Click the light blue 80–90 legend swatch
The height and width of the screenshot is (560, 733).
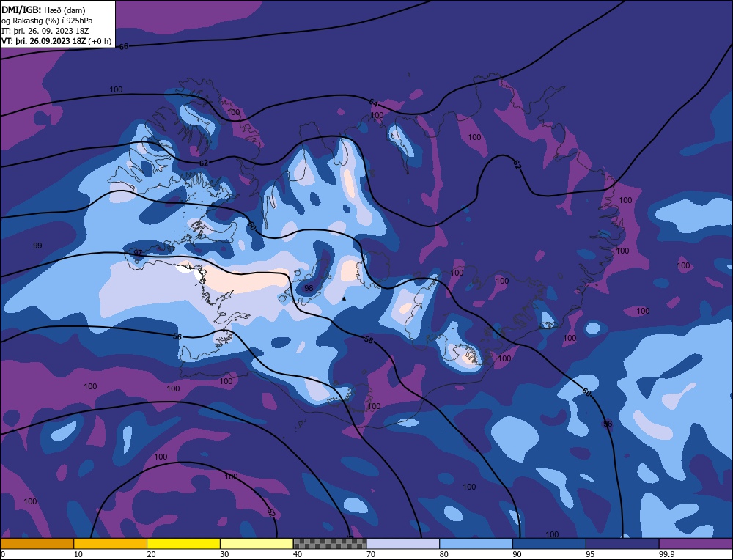[476, 543]
